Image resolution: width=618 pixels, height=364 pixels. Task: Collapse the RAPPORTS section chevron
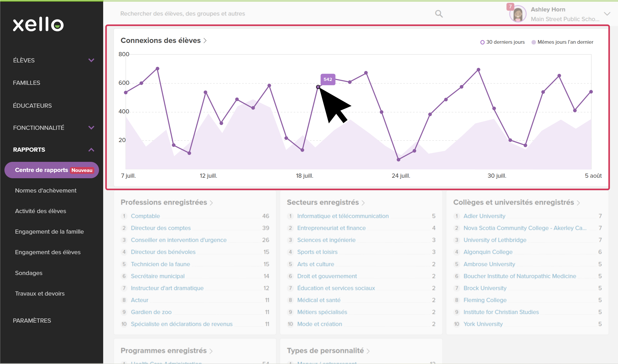tap(91, 150)
